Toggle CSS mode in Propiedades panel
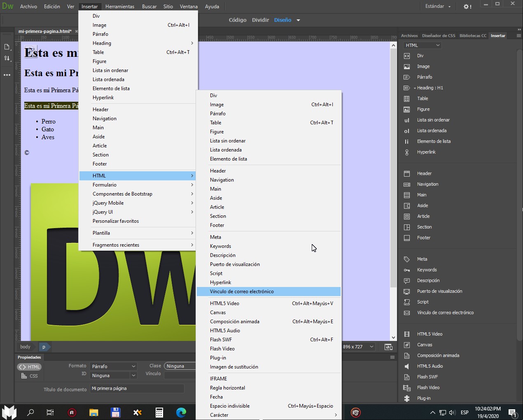523x420 pixels. [29, 376]
